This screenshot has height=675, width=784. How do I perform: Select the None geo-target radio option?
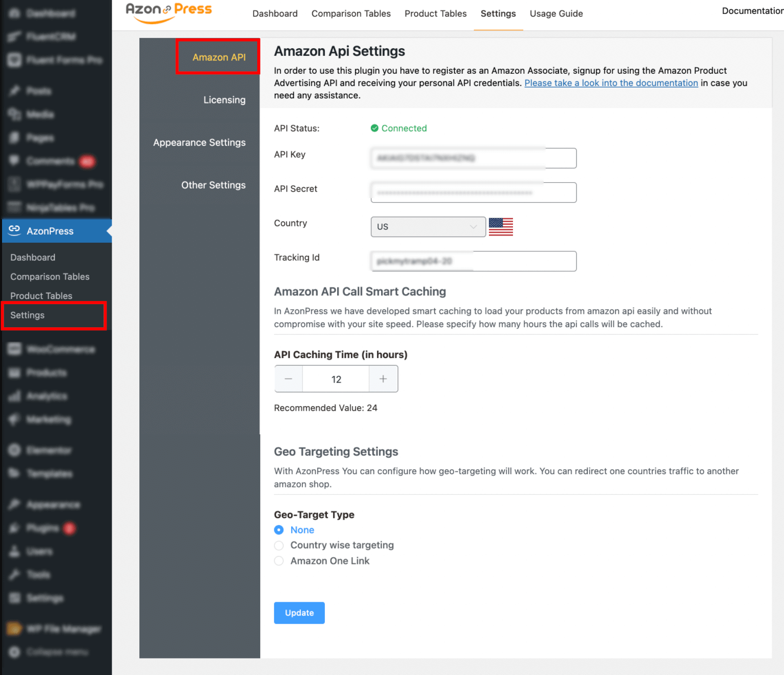pyautogui.click(x=279, y=530)
